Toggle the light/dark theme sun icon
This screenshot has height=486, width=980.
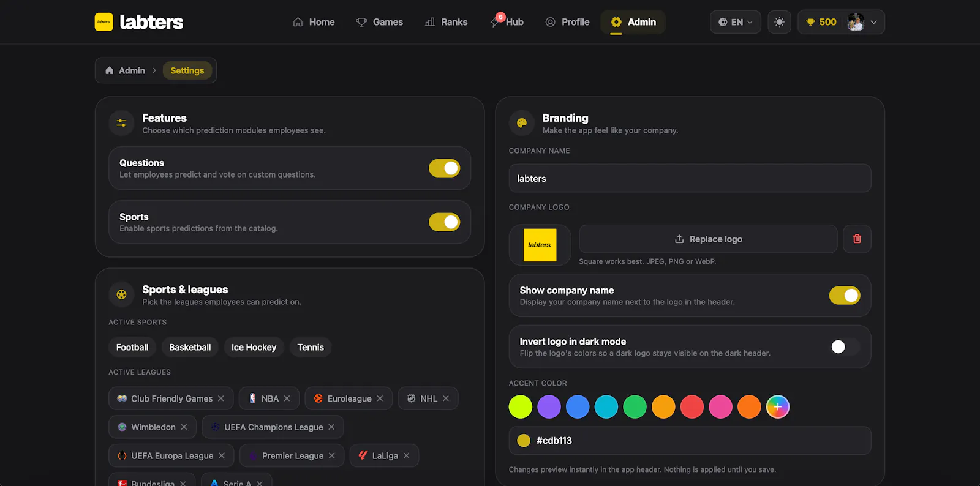click(779, 22)
